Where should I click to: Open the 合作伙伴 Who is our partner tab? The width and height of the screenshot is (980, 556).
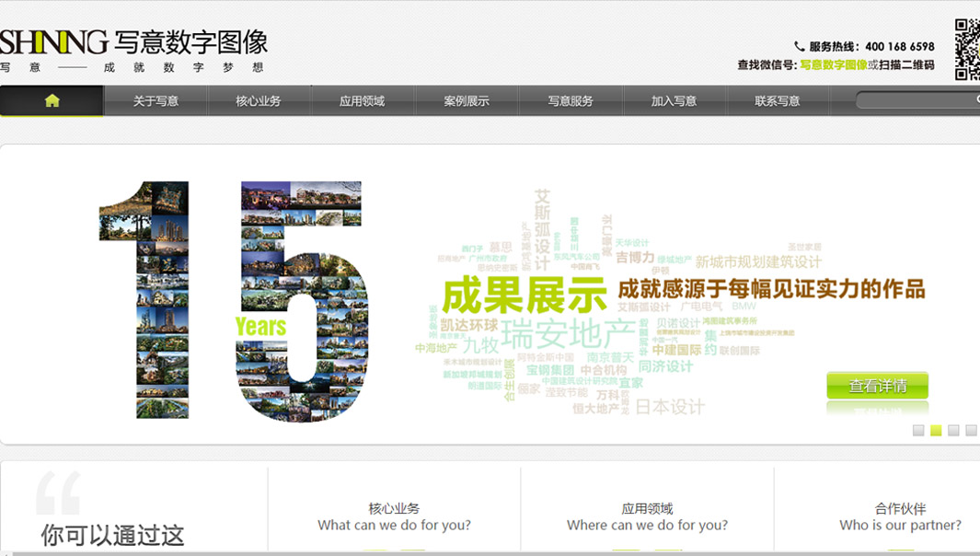900,516
